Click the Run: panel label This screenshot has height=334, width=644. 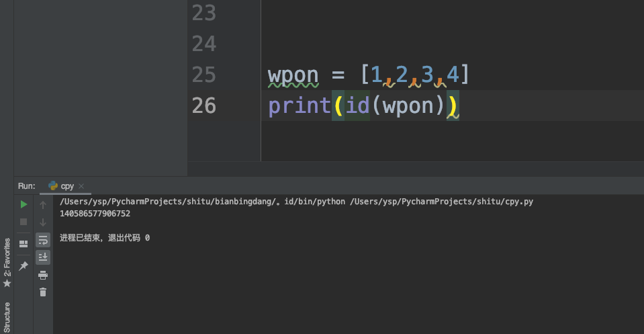click(x=27, y=186)
